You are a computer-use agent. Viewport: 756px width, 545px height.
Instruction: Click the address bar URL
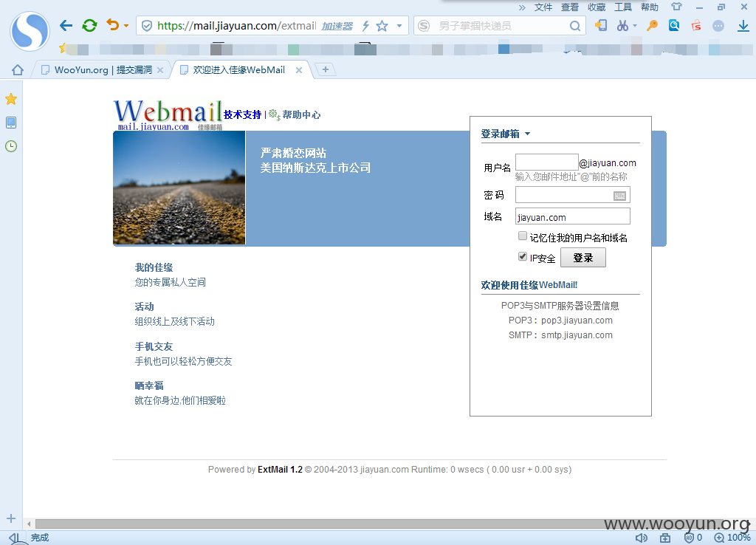(237, 26)
